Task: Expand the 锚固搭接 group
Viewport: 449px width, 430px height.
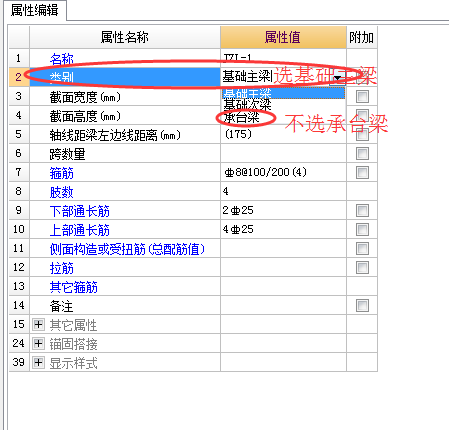Action: [x=38, y=343]
